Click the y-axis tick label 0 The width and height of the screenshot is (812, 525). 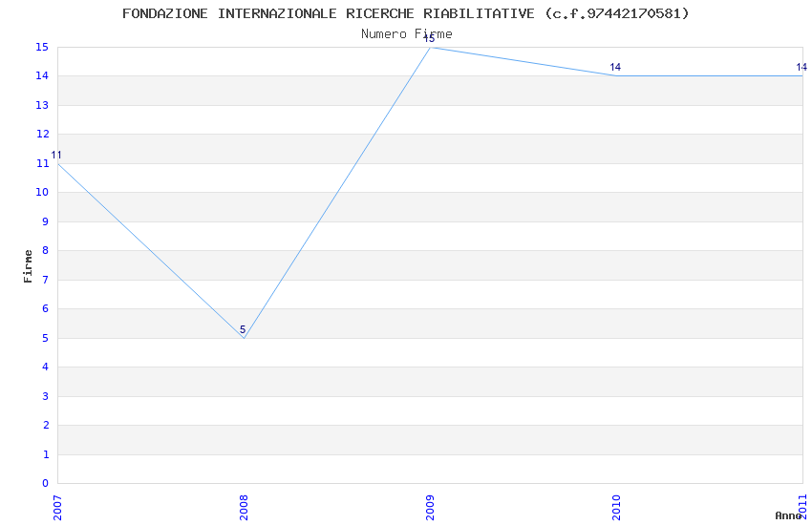(x=46, y=483)
